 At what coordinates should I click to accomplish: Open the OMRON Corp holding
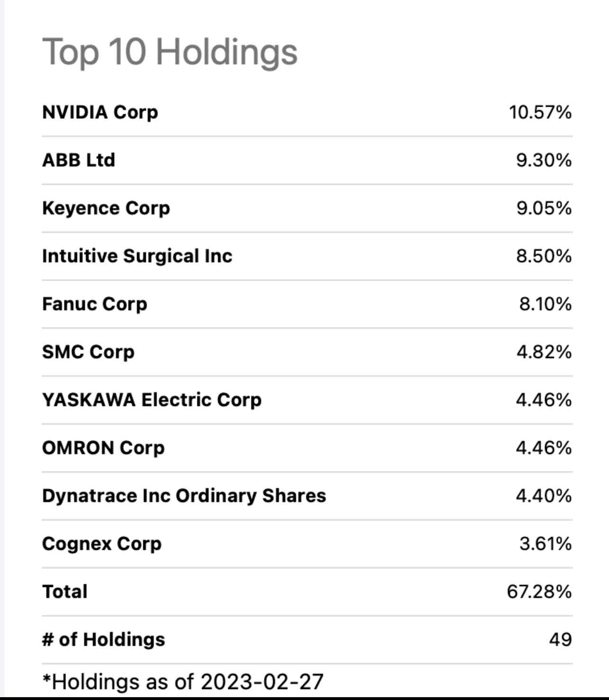tap(103, 448)
